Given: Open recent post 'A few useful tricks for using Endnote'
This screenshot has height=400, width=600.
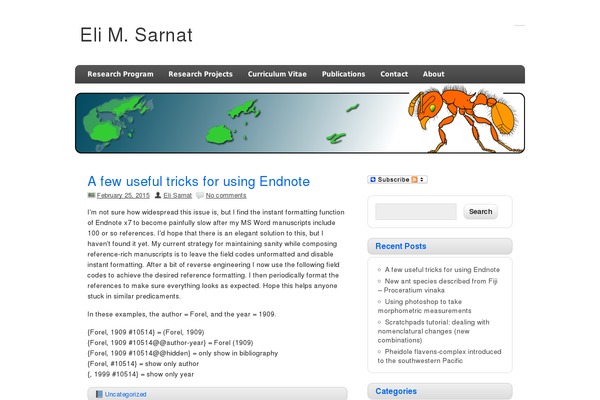Looking at the screenshot, I should (x=442, y=269).
